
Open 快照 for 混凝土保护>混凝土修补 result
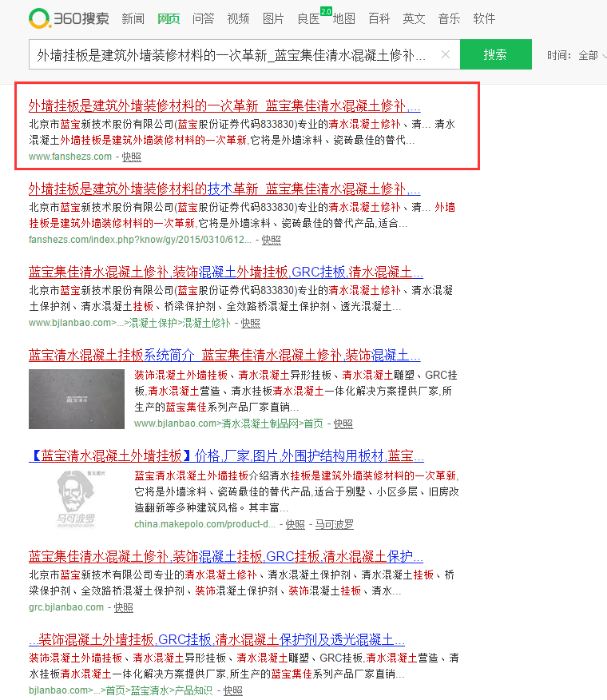tap(251, 323)
